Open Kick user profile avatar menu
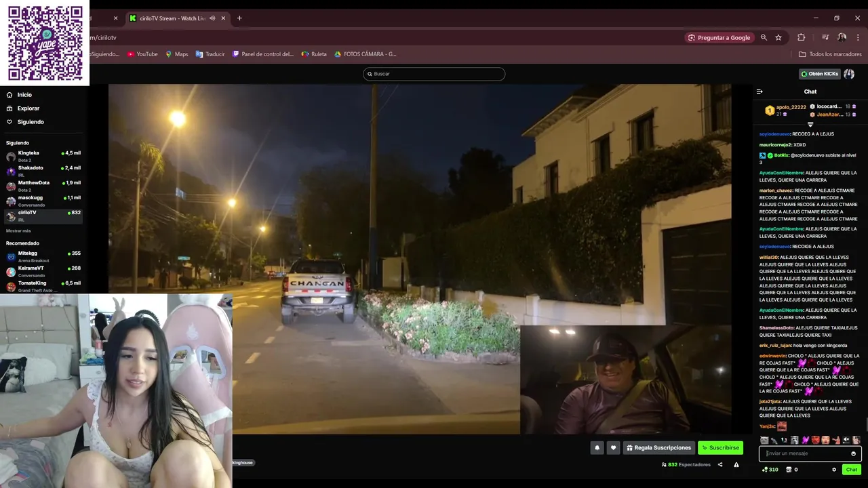Screen dimensions: 868x488 [x=849, y=74]
